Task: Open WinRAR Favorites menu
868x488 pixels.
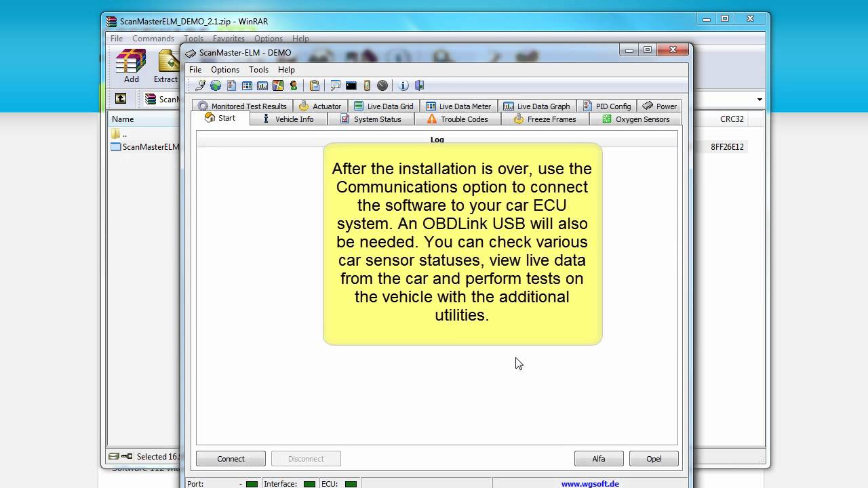Action: click(x=229, y=39)
